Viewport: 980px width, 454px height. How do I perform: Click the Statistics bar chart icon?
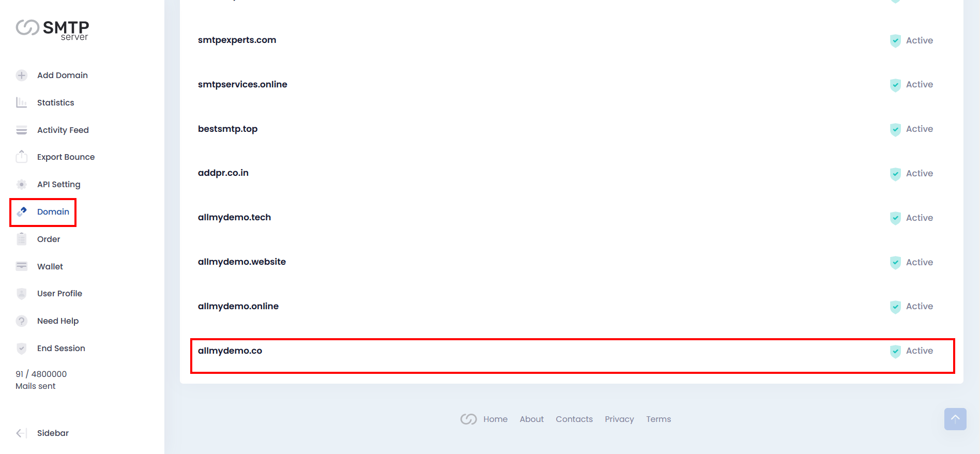point(21,102)
